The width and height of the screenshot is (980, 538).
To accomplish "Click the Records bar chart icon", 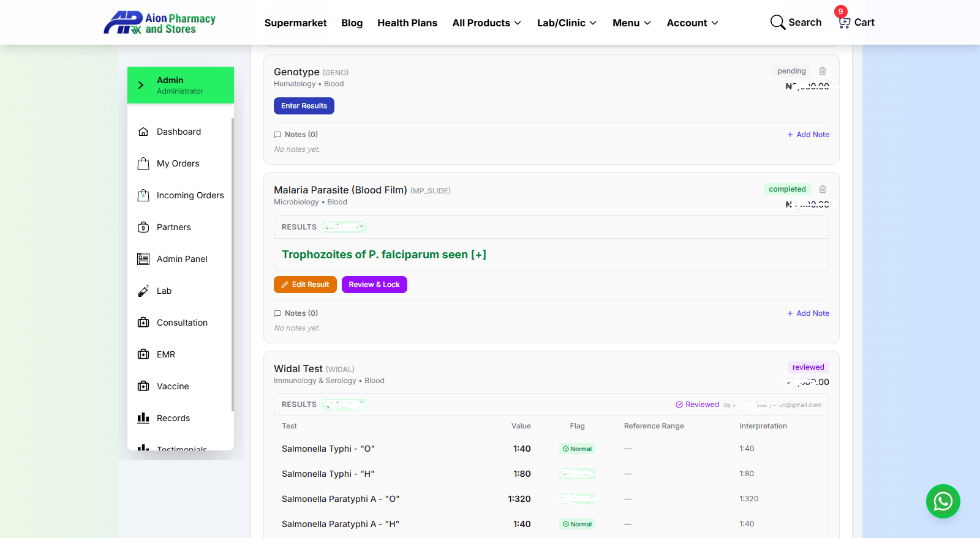I will click(x=143, y=418).
